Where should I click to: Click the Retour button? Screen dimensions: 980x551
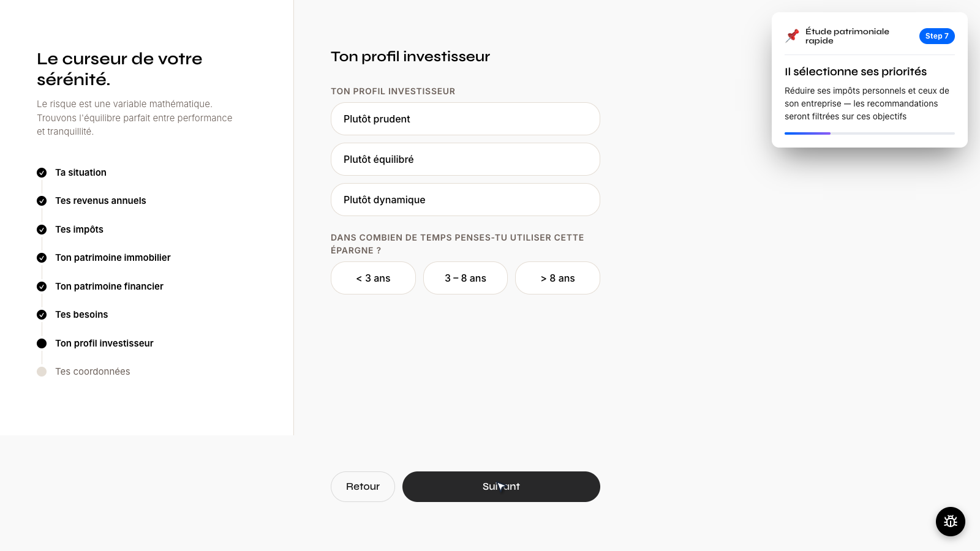[x=363, y=487]
